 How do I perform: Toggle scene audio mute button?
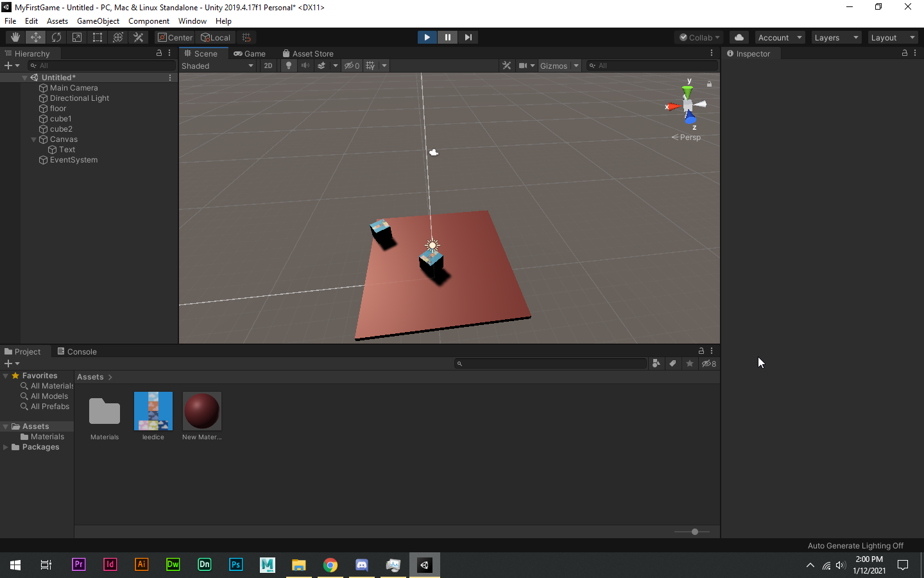coord(305,66)
